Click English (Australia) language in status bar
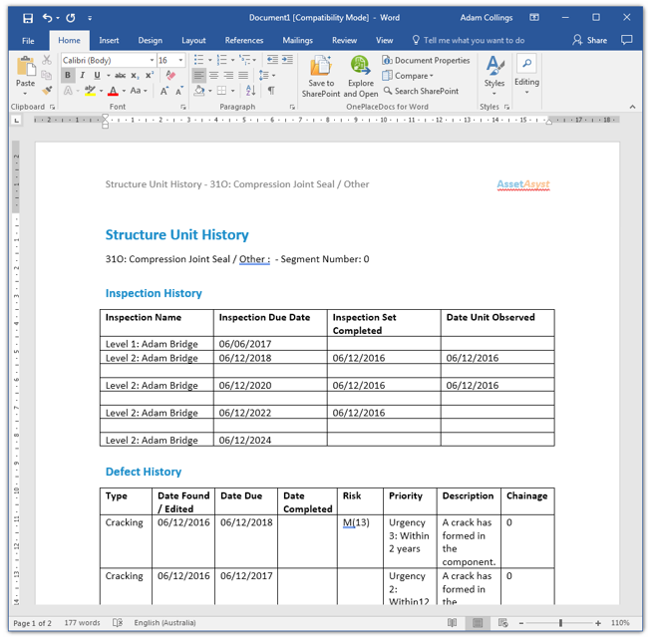This screenshot has width=654, height=644. click(x=166, y=623)
